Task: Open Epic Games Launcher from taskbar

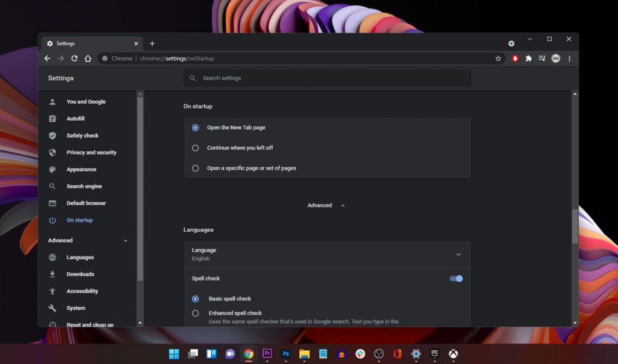Action: (x=435, y=354)
